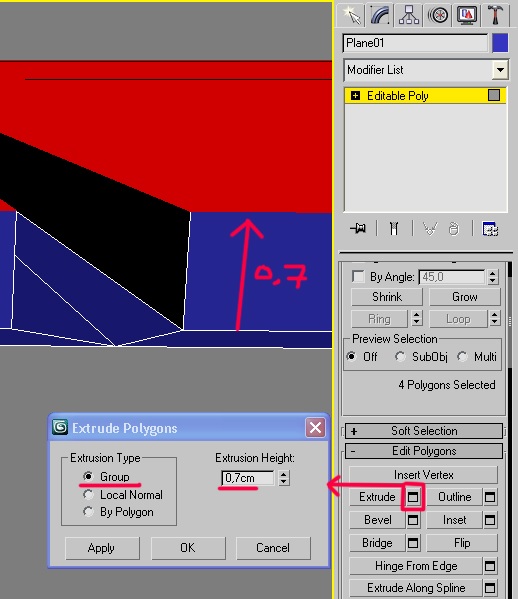Click the blue object color swatch

pyautogui.click(x=500, y=43)
